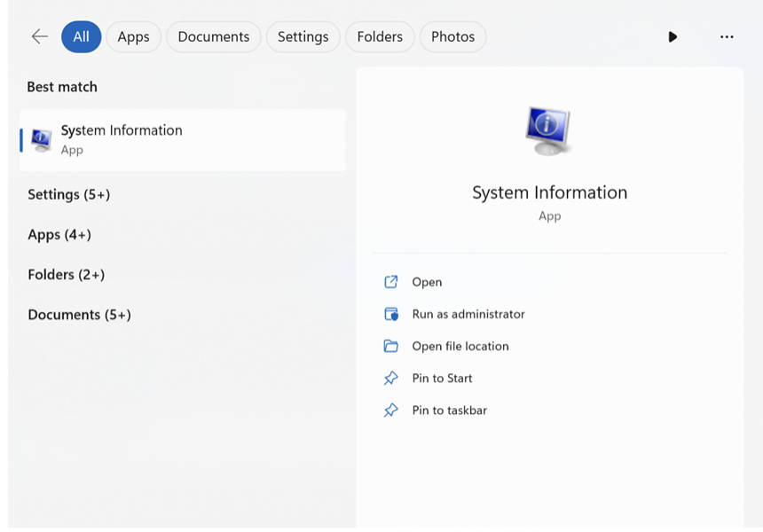
Task: Show more filters with the play arrow
Action: tap(673, 37)
